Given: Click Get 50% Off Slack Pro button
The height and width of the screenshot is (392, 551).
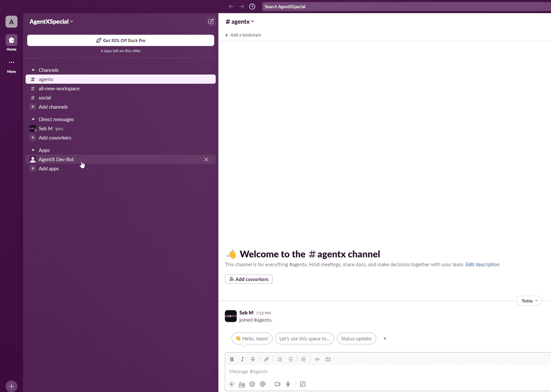Looking at the screenshot, I should tap(121, 40).
